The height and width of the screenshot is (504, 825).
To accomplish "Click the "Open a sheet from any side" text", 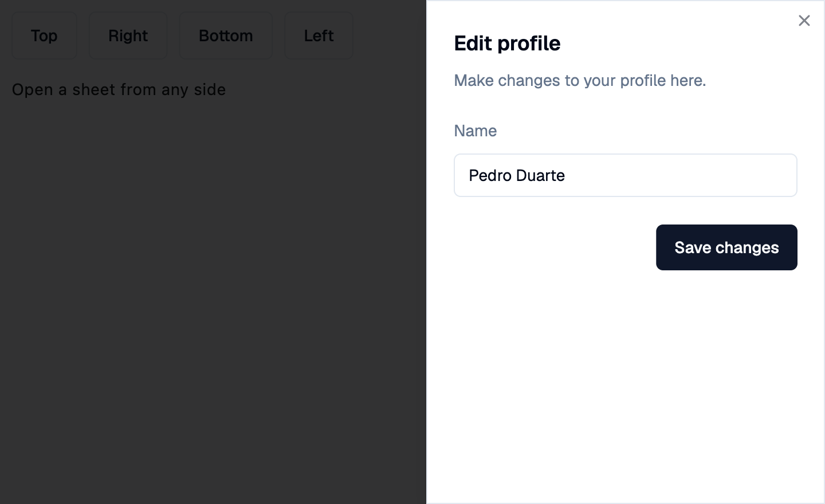I will (x=119, y=90).
